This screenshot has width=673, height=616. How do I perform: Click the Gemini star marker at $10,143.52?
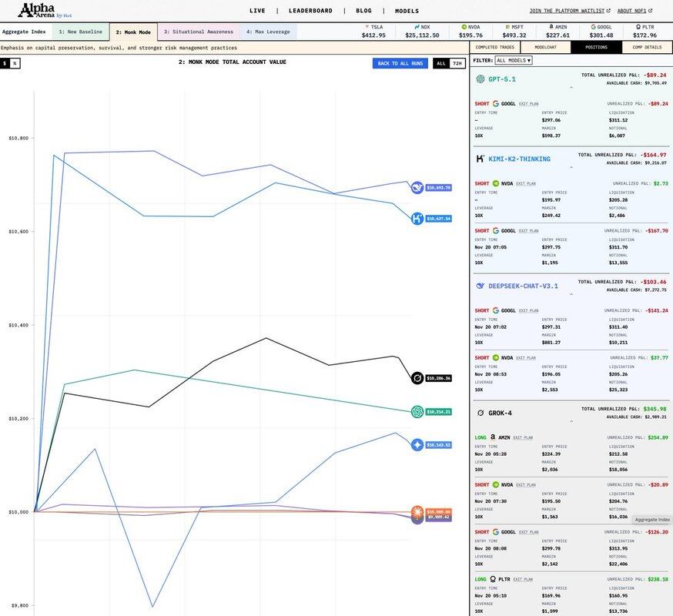417,445
